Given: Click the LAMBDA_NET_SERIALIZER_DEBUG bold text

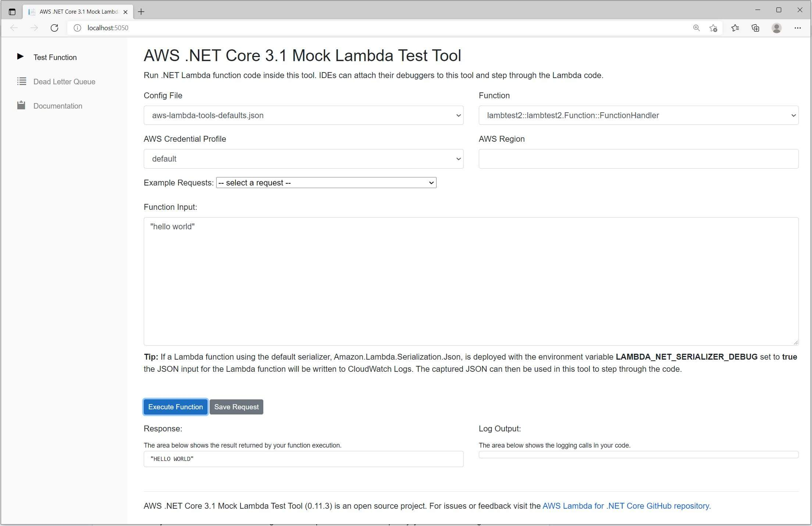Looking at the screenshot, I should (687, 357).
